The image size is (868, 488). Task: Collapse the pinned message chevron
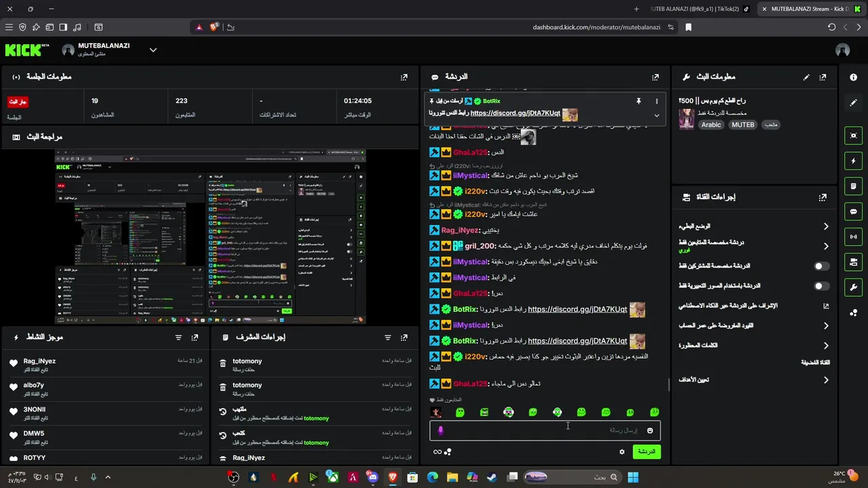656,115
